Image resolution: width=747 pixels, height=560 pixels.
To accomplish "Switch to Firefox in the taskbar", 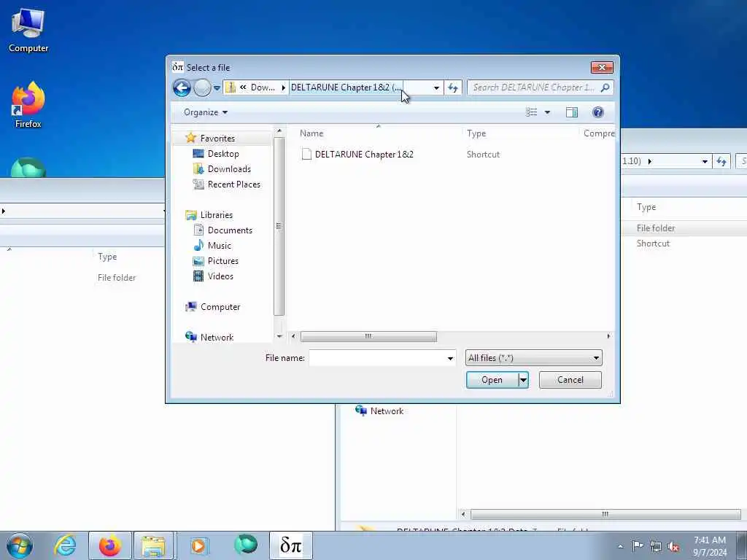I will point(110,545).
